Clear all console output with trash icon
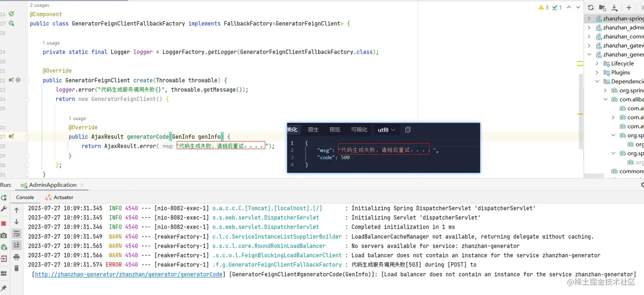The width and height of the screenshot is (644, 295). (17, 268)
